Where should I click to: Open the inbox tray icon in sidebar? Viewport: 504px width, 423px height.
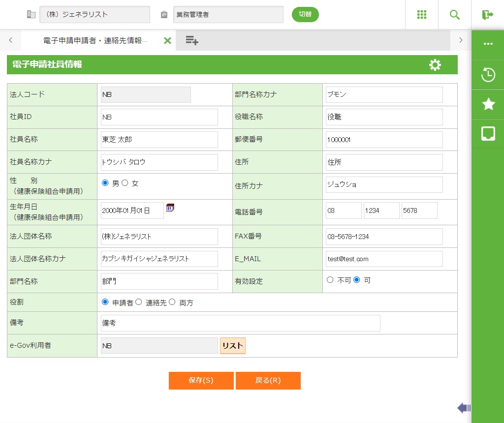(x=488, y=133)
